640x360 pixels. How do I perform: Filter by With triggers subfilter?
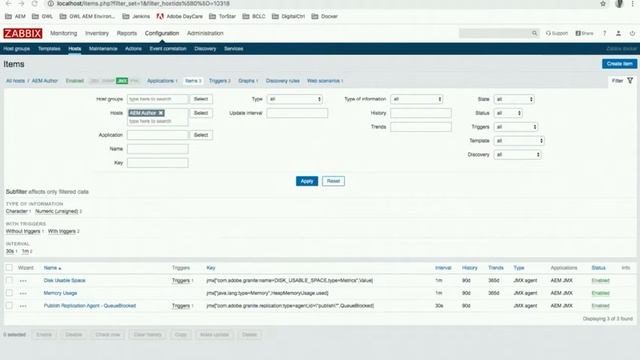coord(62,231)
